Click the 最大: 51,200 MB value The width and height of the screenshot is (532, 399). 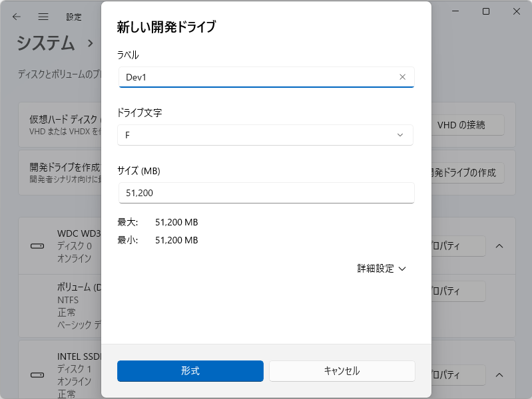pyautogui.click(x=176, y=222)
